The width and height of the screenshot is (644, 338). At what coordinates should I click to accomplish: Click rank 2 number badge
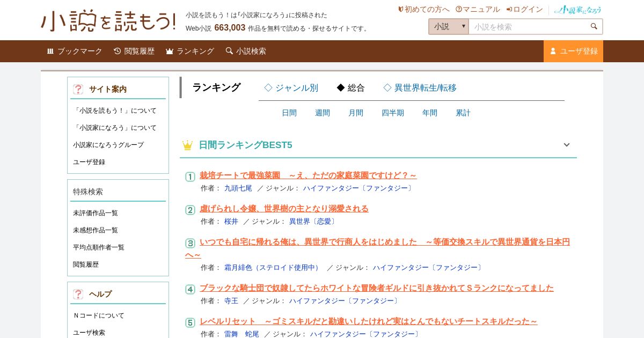click(x=190, y=210)
